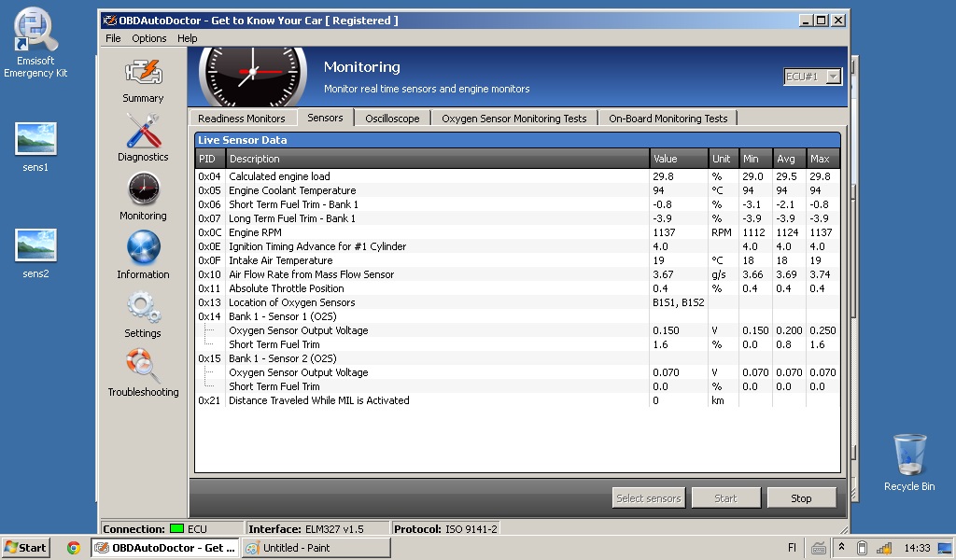Switch to Untitled - Paint taskbar window

[316, 547]
